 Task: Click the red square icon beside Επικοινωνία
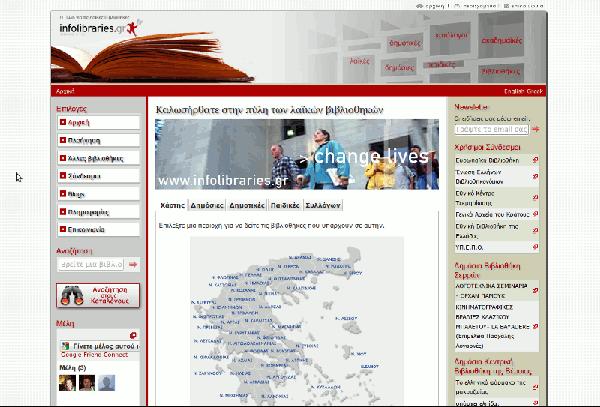[x=63, y=229]
